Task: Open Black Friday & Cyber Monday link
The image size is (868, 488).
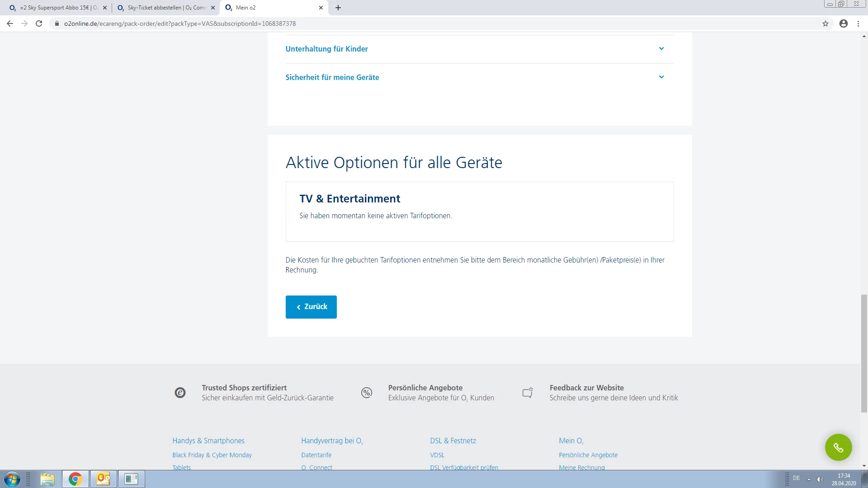Action: click(212, 455)
